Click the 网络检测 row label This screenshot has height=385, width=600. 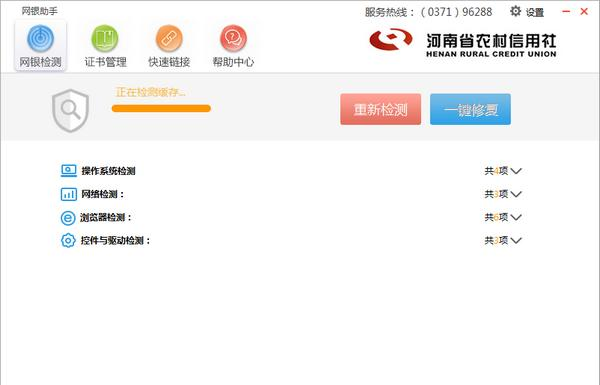[103, 194]
